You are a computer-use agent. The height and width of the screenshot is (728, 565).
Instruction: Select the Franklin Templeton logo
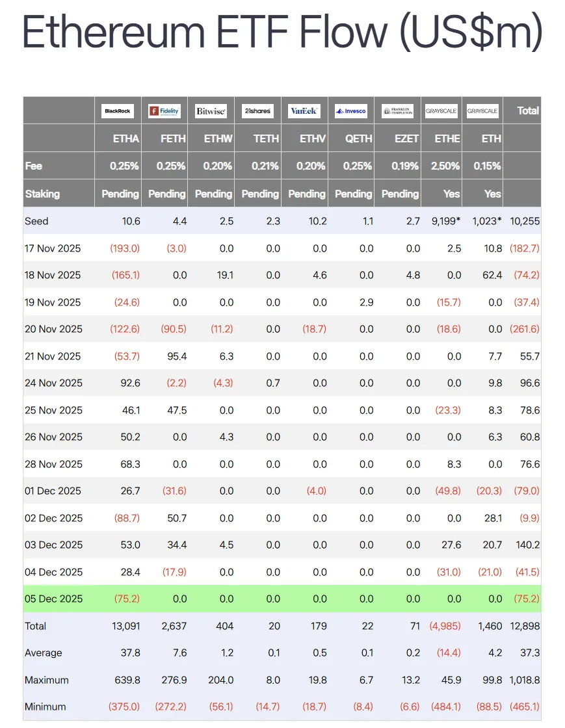click(x=397, y=111)
